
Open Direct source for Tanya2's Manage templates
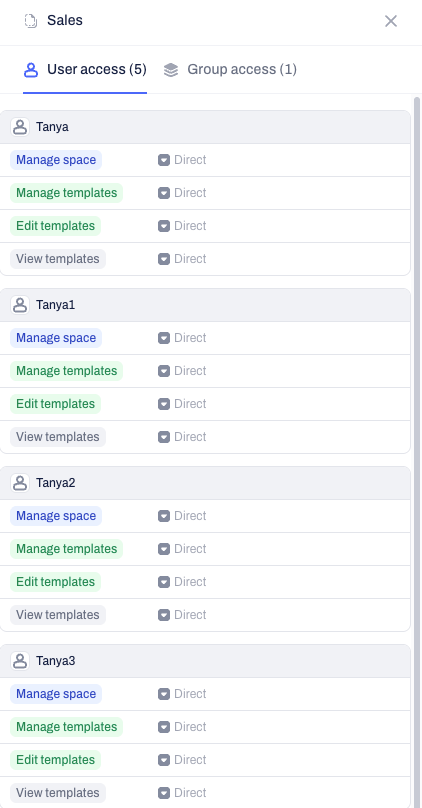tap(182, 549)
